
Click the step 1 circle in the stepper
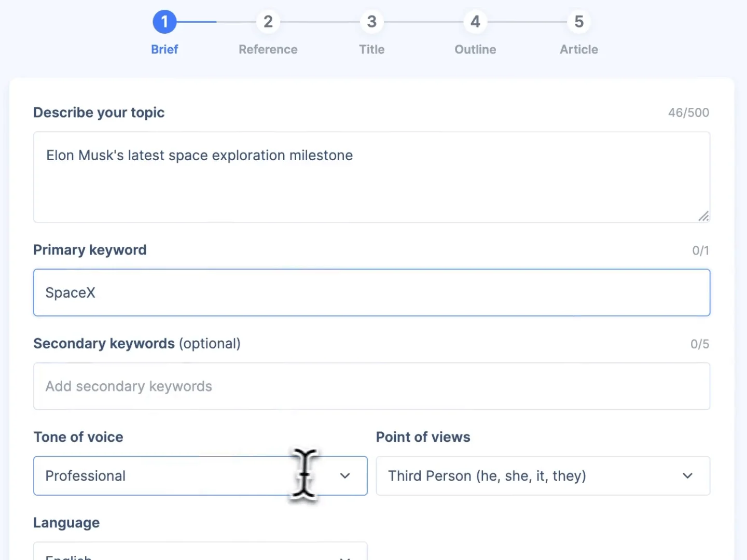pyautogui.click(x=164, y=22)
